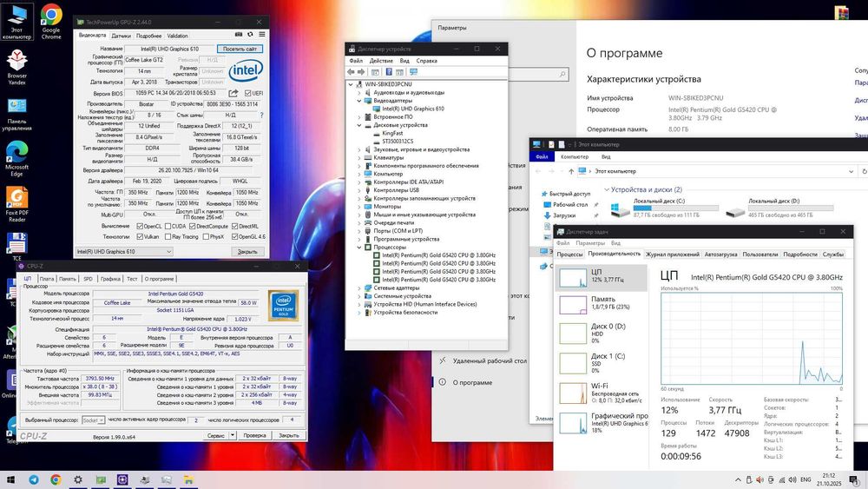This screenshot has width=868, height=489.
Task: Click Проверка button in CPU-Z
Action: point(254,435)
